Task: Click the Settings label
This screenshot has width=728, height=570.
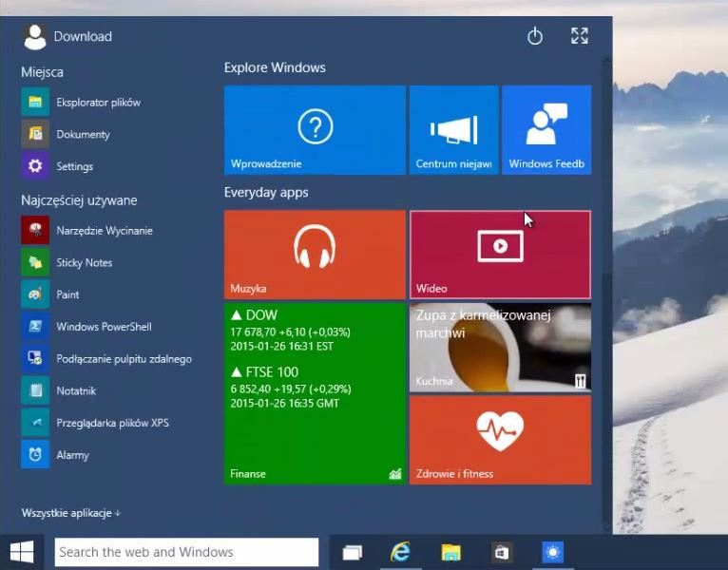Action: coord(75,166)
